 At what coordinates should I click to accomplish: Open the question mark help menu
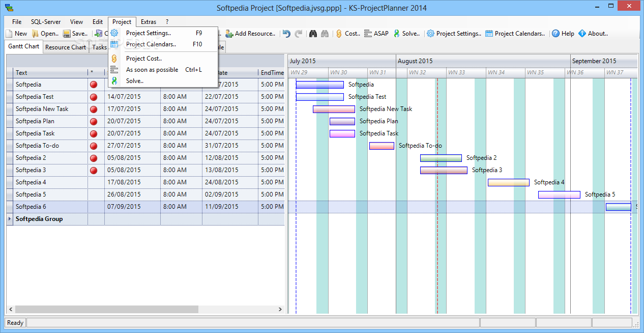[x=167, y=22]
